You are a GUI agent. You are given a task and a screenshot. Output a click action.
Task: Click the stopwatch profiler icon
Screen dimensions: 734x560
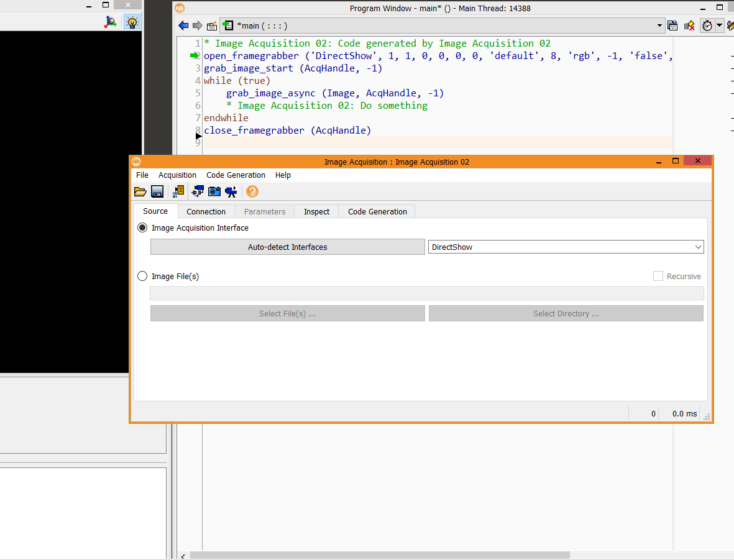coord(707,25)
